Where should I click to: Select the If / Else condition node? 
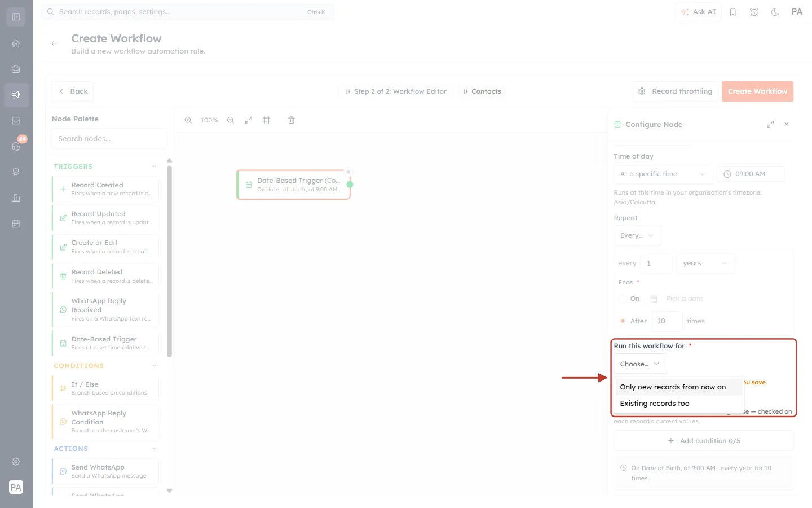105,388
